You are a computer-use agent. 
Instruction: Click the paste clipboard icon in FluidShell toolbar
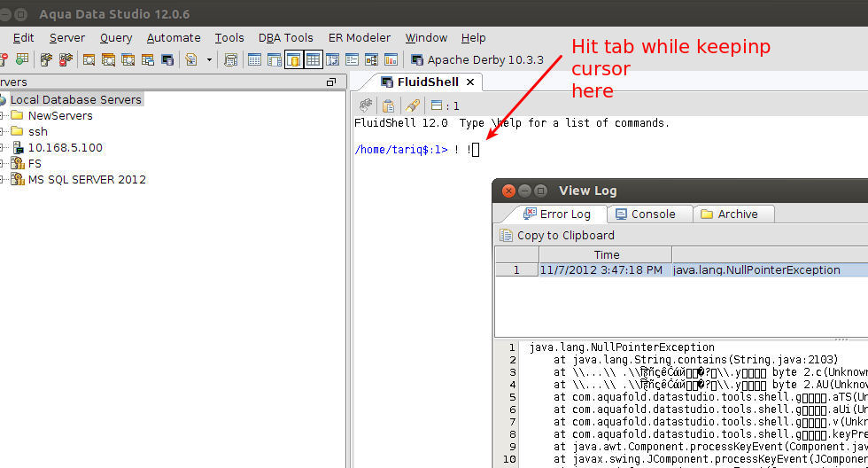[389, 105]
